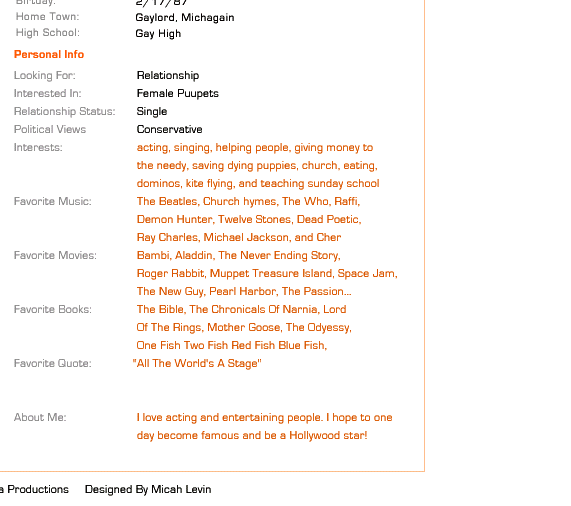The image size is (571, 506).
Task: Click 'Gay High' high school value
Action: coord(158,34)
